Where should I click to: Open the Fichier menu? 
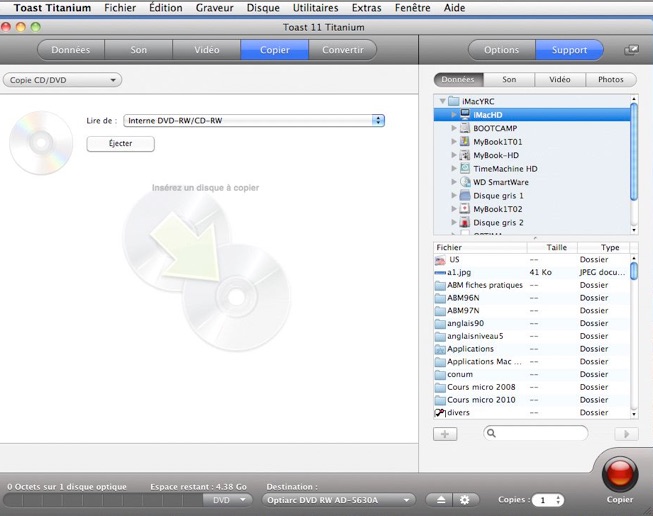pos(120,8)
